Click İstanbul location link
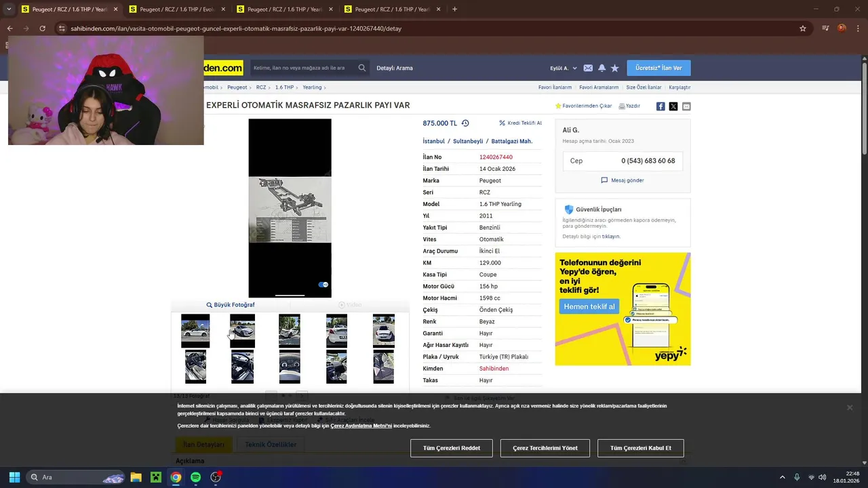This screenshot has width=868, height=488. [x=433, y=141]
